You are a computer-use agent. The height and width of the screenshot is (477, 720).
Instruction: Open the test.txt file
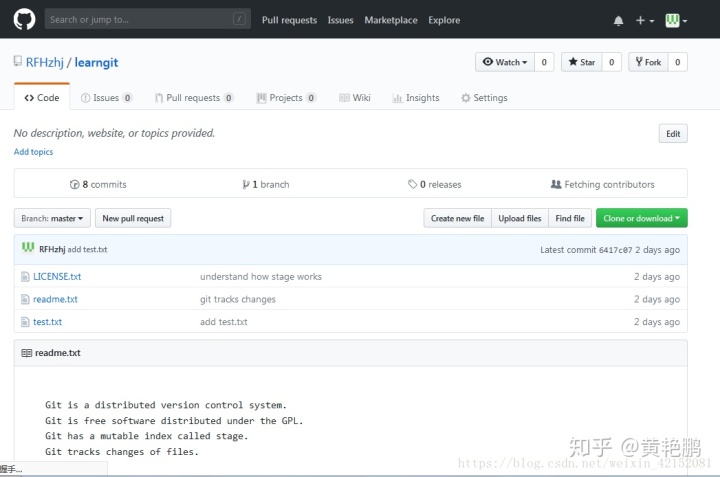point(47,322)
